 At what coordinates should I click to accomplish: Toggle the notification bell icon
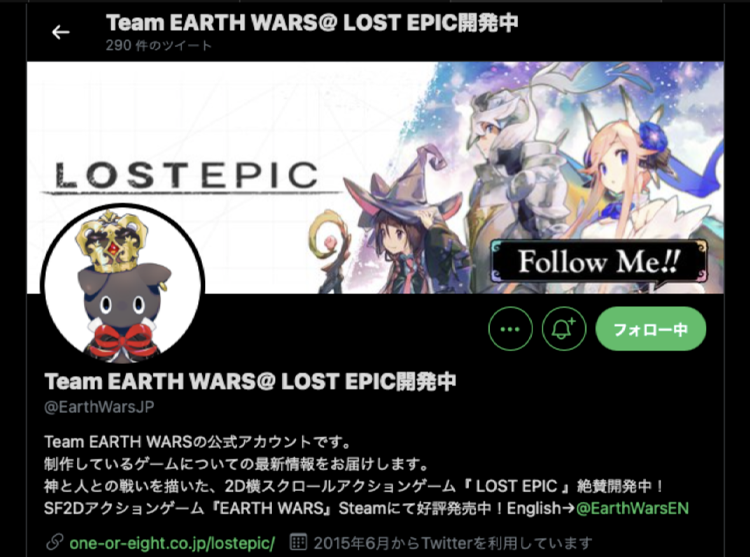[x=564, y=329]
